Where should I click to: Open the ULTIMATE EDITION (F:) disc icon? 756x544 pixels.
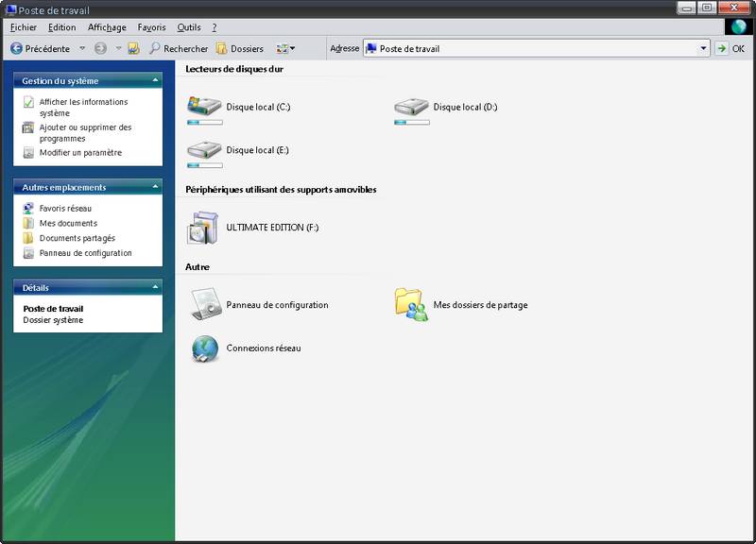pyautogui.click(x=203, y=228)
